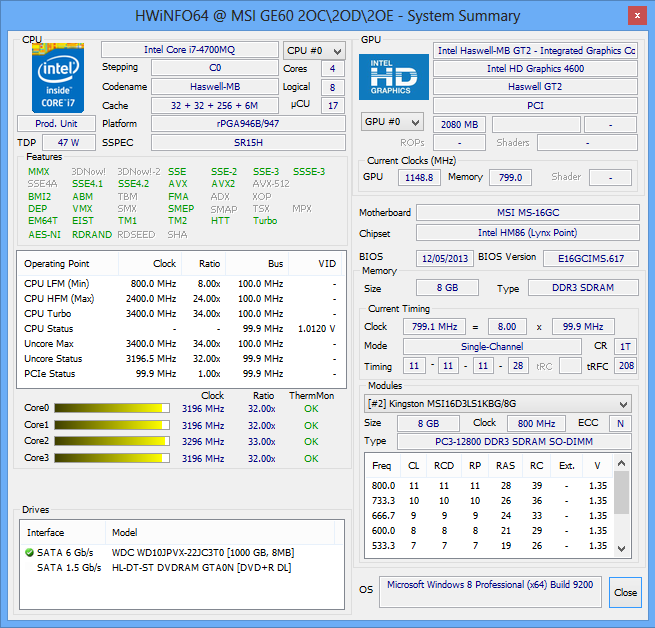This screenshot has width=655, height=628.
Task: Click the Single-Channel mode field
Action: coord(492,346)
